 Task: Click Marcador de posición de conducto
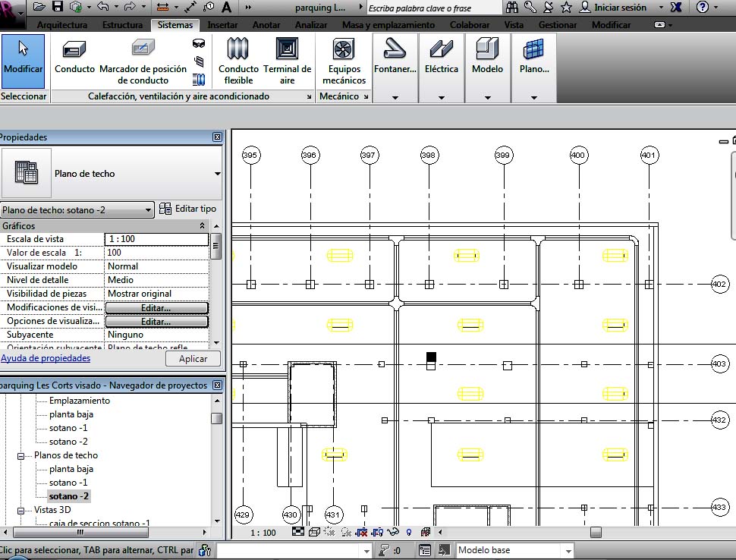(x=143, y=61)
